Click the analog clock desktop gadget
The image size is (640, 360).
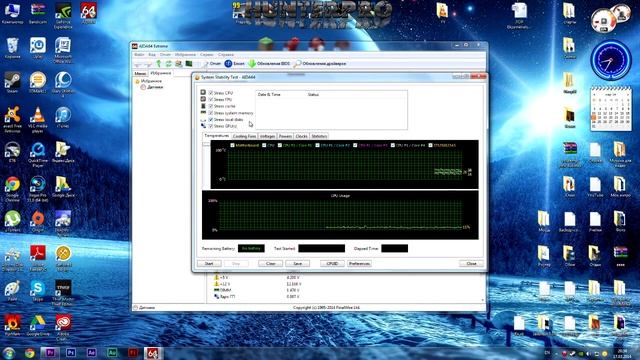tap(611, 60)
